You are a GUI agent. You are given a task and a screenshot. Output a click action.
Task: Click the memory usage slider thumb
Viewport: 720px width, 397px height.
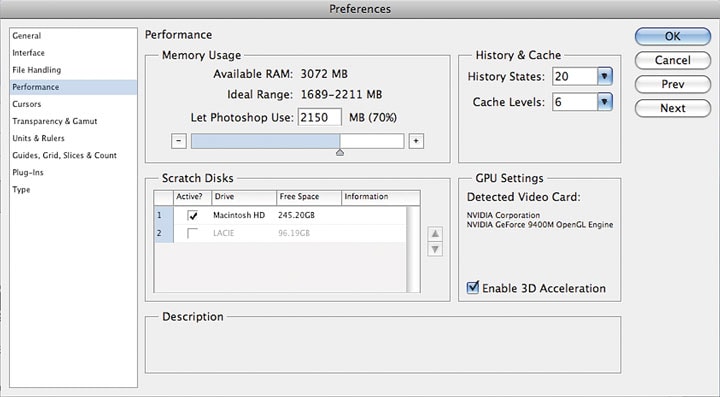(x=340, y=152)
